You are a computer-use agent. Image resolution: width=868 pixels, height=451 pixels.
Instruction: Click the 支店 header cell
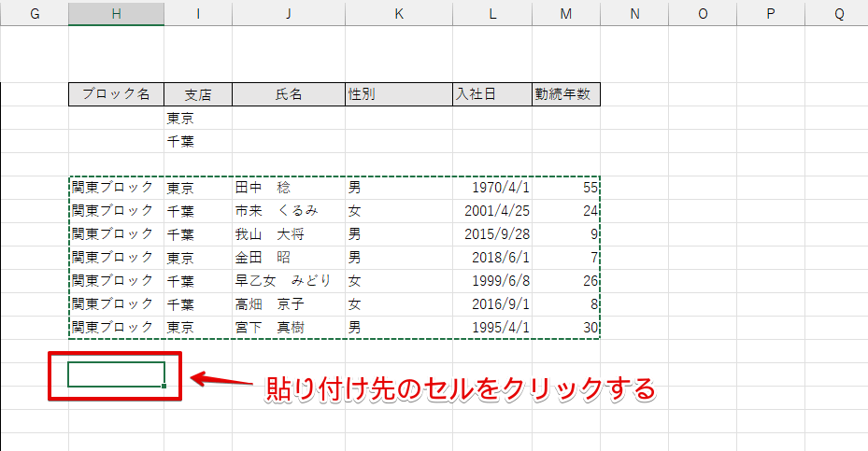[197, 94]
